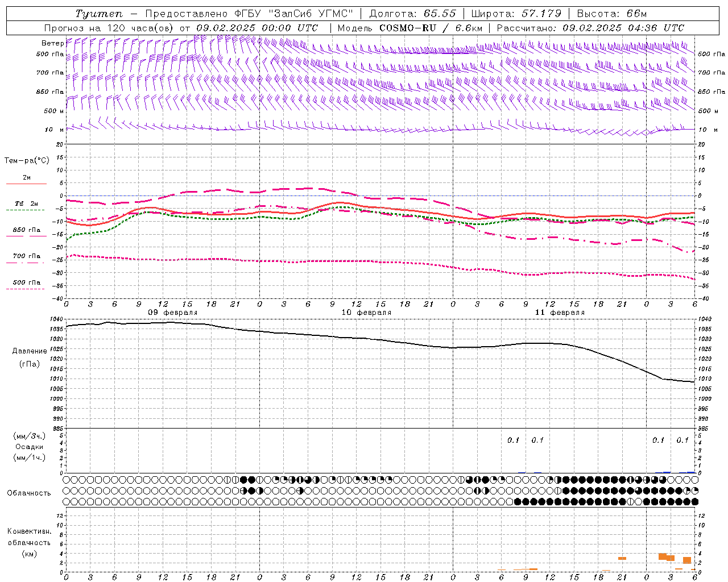Click the '10 м' wind level label on left
The height and width of the screenshot is (582, 728).
[x=55, y=130]
